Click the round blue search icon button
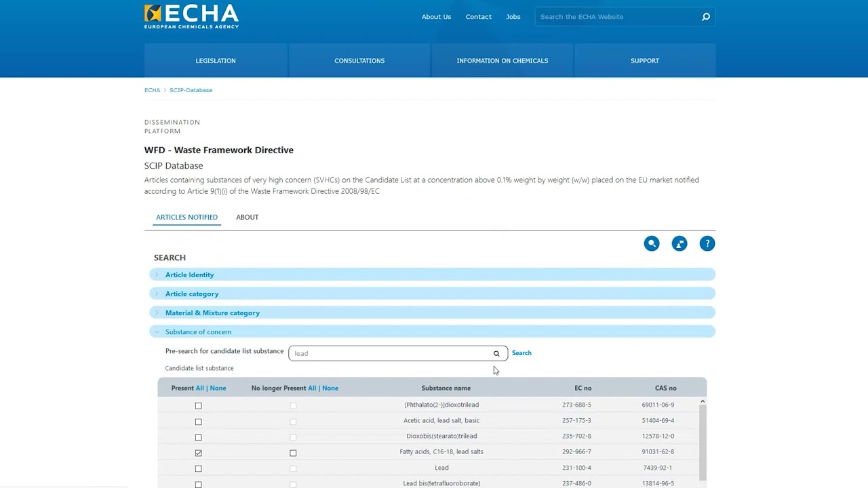This screenshot has width=868, height=488. [x=652, y=243]
